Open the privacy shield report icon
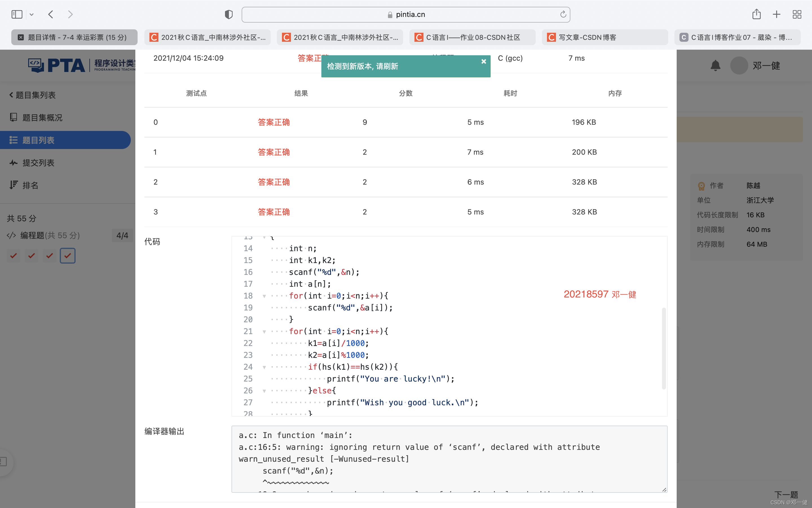Screen dimensions: 812x508 click(x=228, y=14)
